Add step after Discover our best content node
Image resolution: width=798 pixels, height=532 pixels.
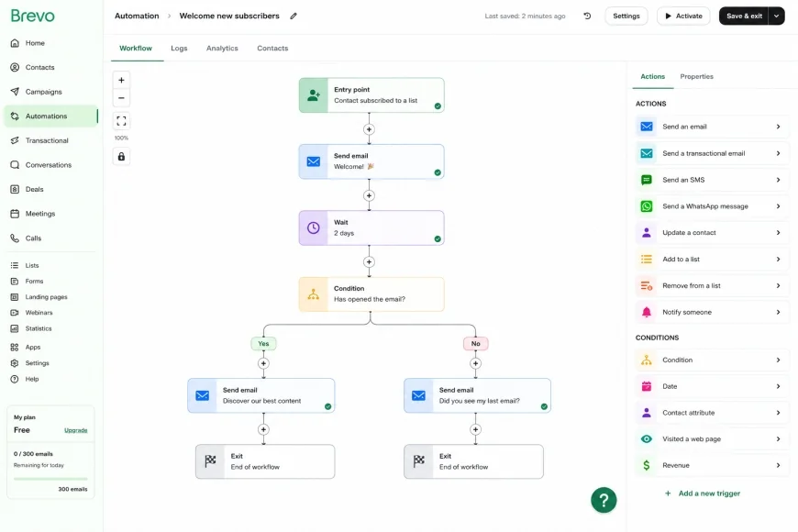[263, 429]
